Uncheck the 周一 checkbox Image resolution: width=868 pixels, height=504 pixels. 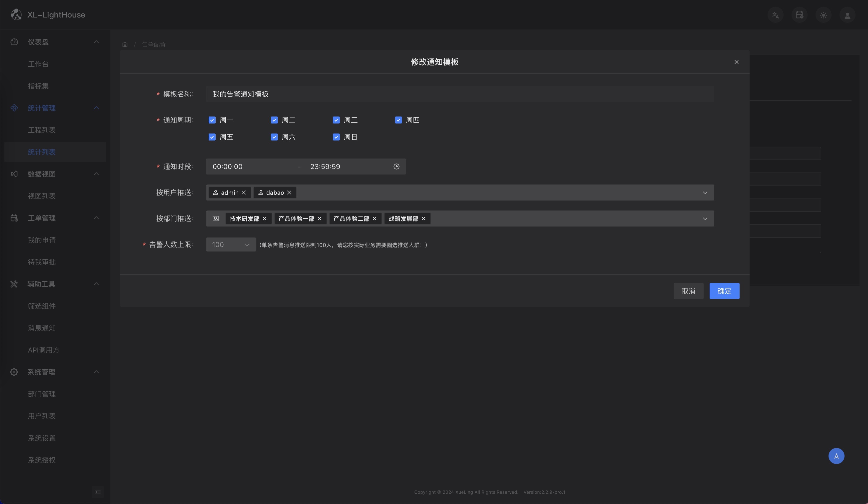coord(212,120)
